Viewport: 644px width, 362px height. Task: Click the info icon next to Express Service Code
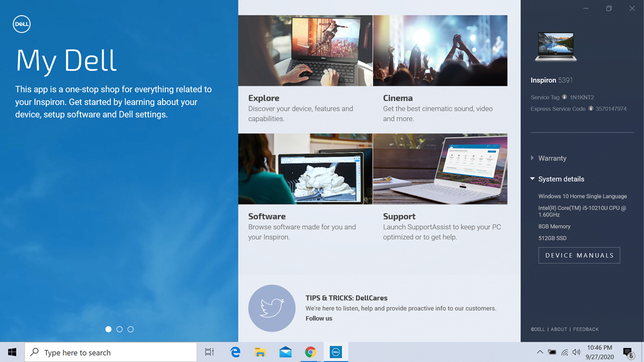(x=591, y=108)
